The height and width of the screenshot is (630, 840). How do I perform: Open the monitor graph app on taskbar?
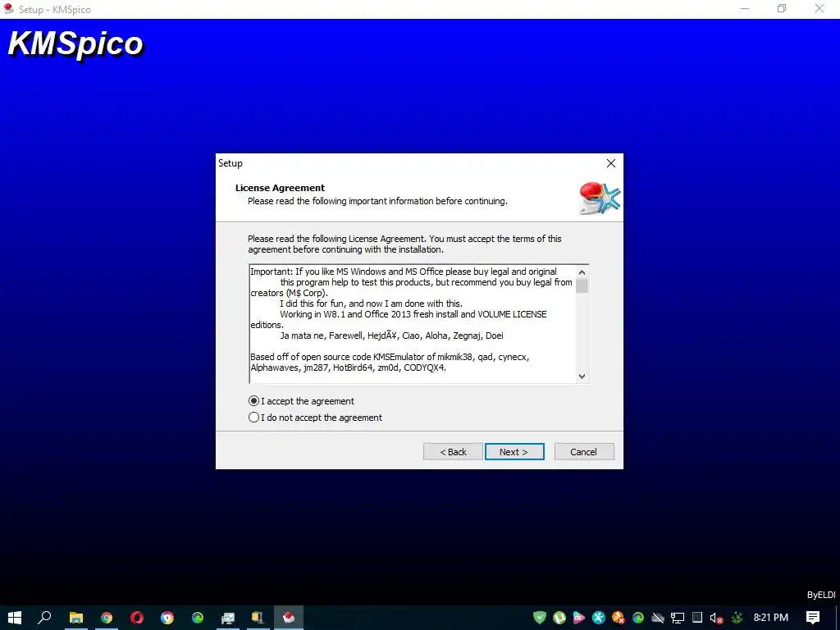pos(228,618)
